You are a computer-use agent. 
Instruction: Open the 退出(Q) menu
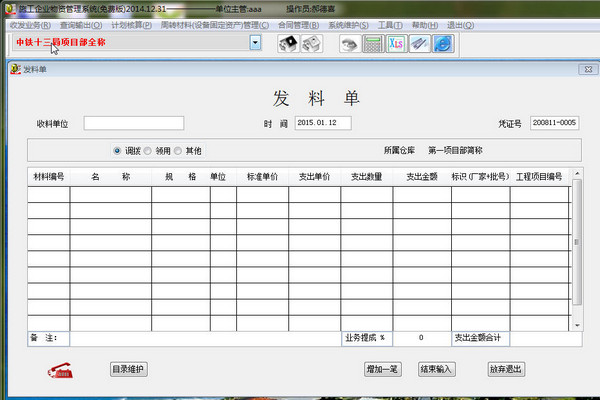click(460, 25)
